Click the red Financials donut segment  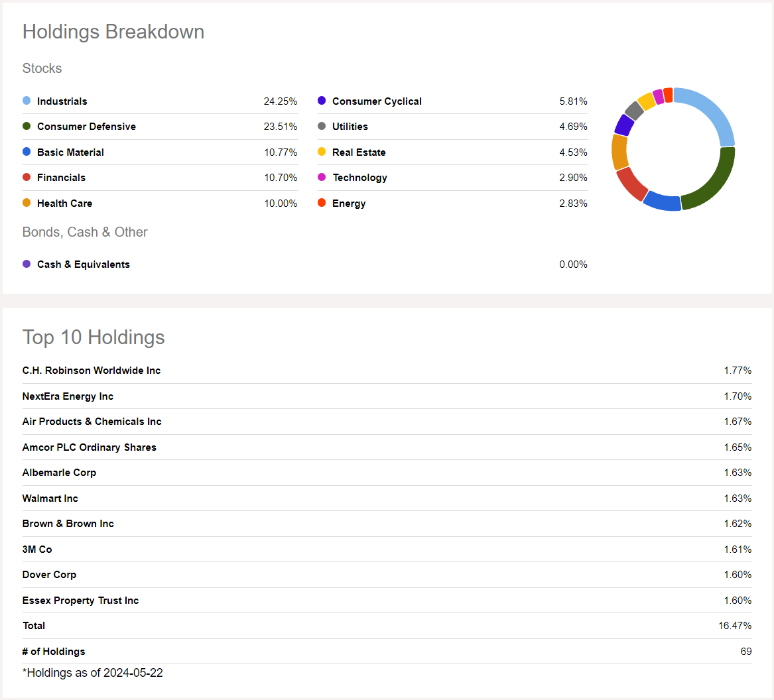click(x=631, y=184)
